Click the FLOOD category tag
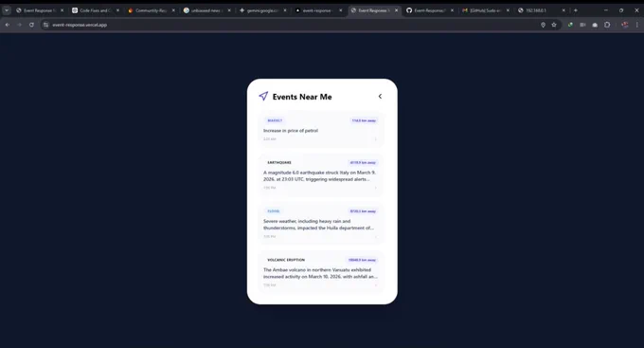644x348 pixels. coord(273,211)
